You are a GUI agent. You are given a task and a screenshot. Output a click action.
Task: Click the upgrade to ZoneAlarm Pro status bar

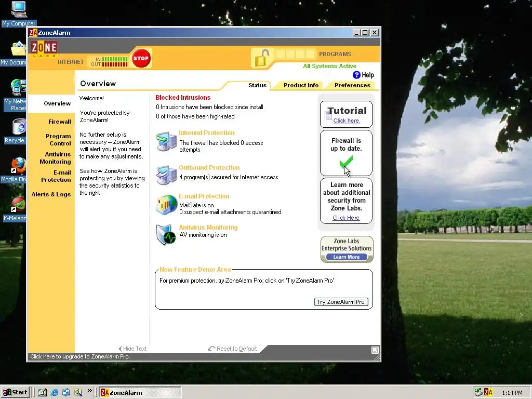tap(79, 356)
